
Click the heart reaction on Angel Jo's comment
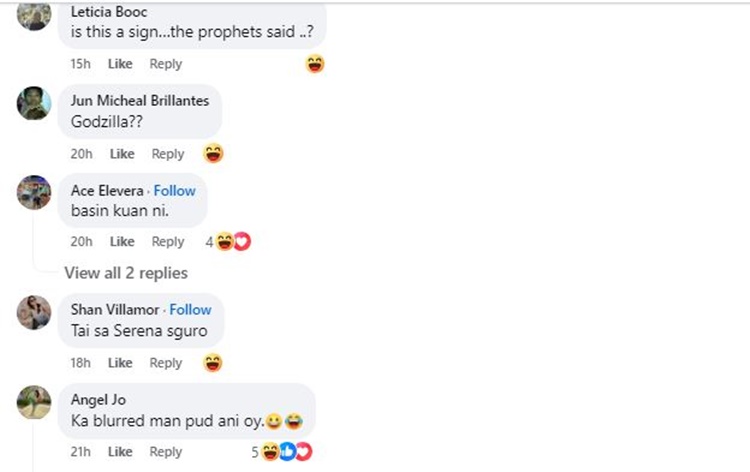[x=304, y=451]
